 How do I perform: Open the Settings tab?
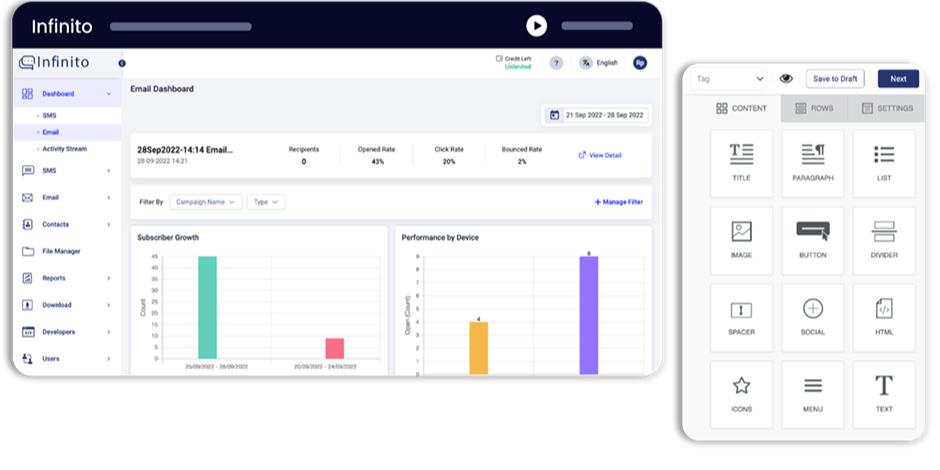[x=886, y=108]
